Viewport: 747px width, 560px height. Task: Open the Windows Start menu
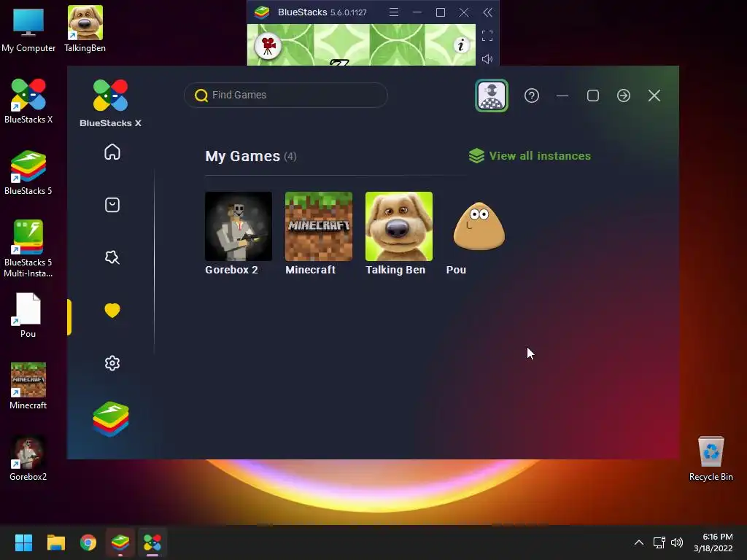pos(23,542)
